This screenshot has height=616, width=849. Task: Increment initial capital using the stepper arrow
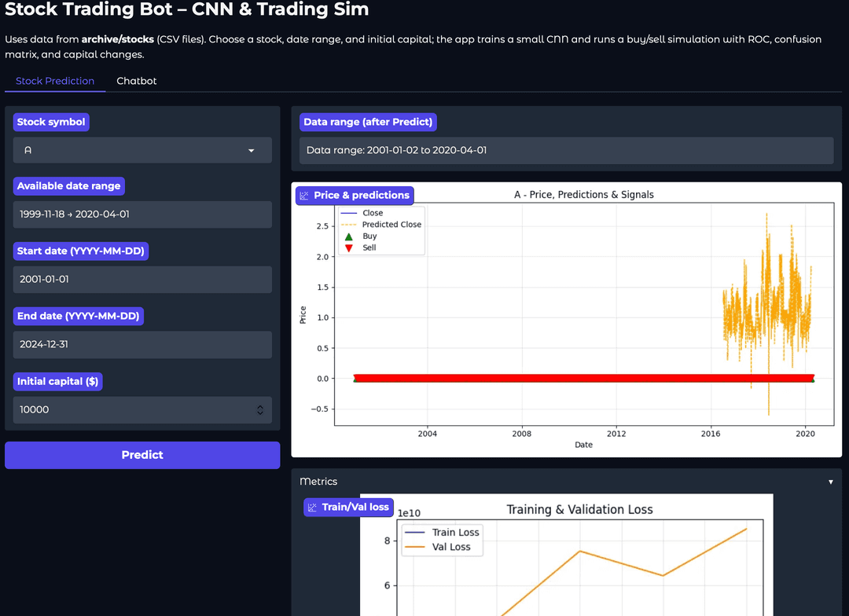tap(260, 406)
